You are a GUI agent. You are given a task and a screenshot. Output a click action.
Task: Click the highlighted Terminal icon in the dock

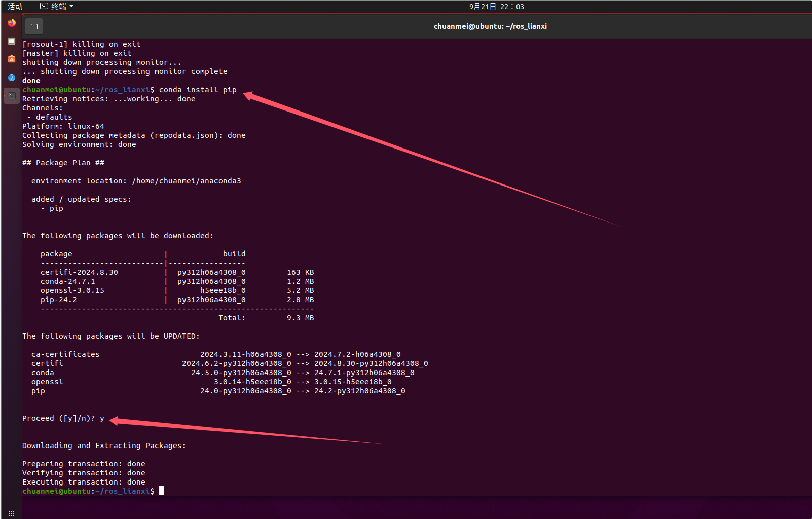(11, 95)
